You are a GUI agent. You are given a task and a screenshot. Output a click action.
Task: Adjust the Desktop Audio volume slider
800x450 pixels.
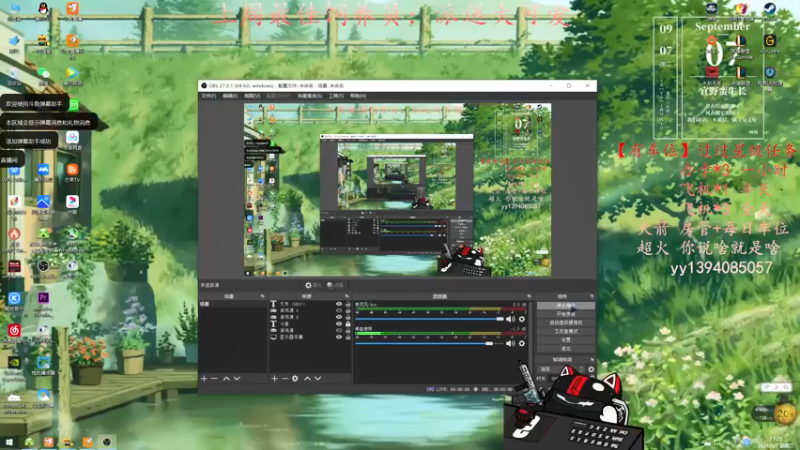pyautogui.click(x=430, y=343)
